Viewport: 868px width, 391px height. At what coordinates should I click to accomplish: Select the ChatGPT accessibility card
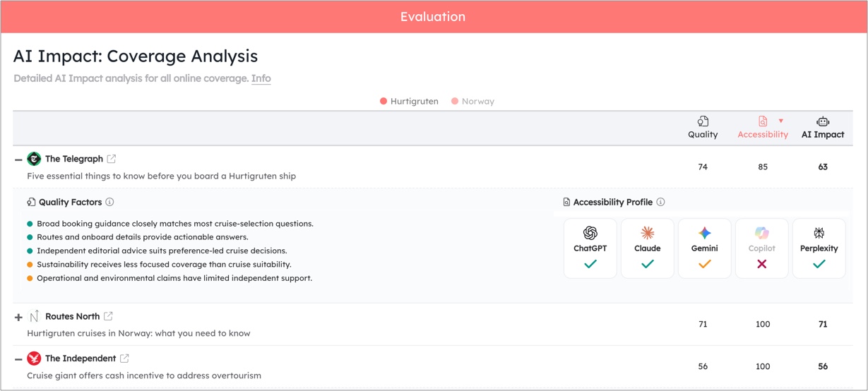coord(590,248)
